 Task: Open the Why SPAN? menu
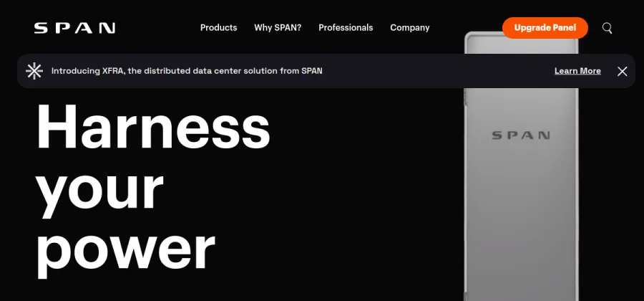(x=278, y=27)
